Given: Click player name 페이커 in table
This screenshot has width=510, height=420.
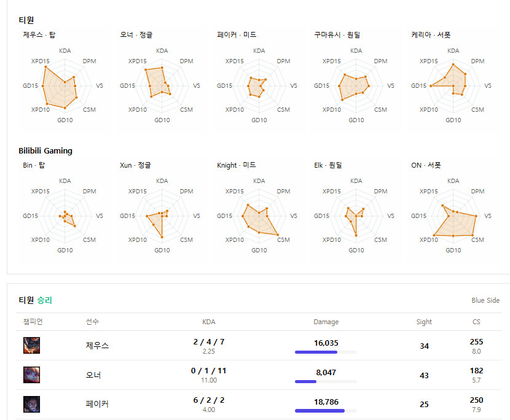Looking at the screenshot, I should pos(97,404).
